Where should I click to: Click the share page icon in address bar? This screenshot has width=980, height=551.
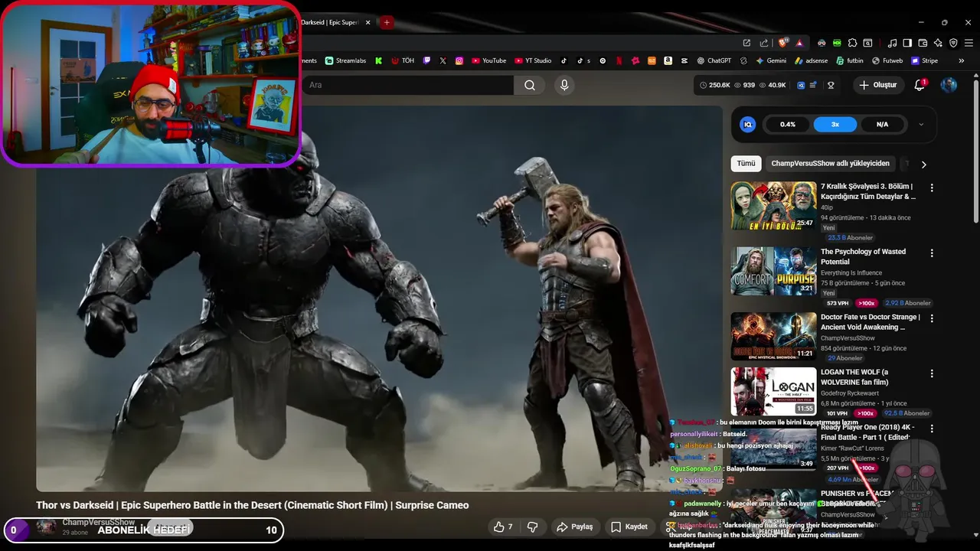point(764,43)
